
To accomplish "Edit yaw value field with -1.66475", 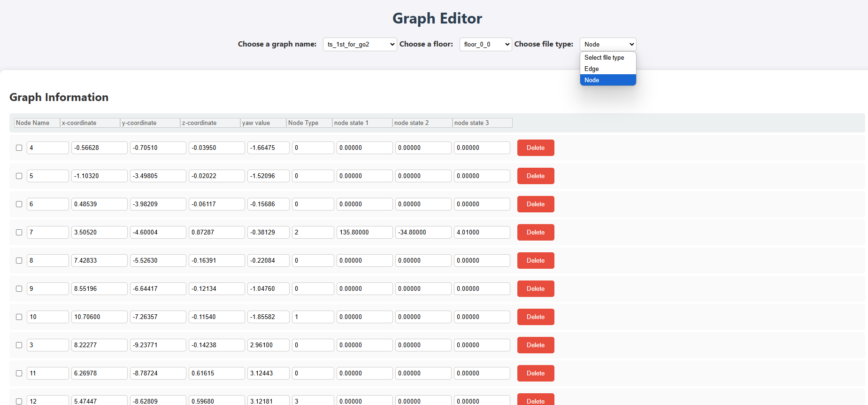I will [x=269, y=148].
